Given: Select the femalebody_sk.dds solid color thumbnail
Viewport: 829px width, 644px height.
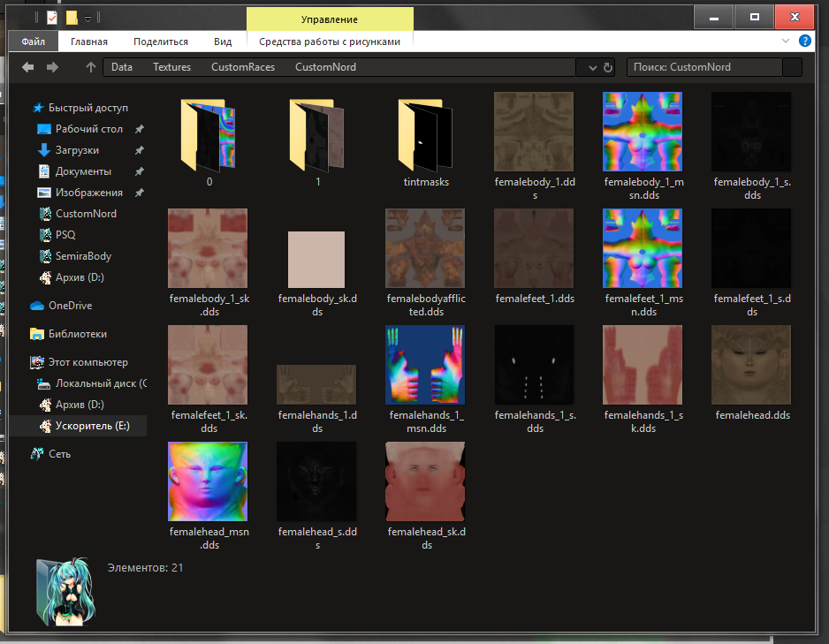Looking at the screenshot, I should pyautogui.click(x=316, y=259).
